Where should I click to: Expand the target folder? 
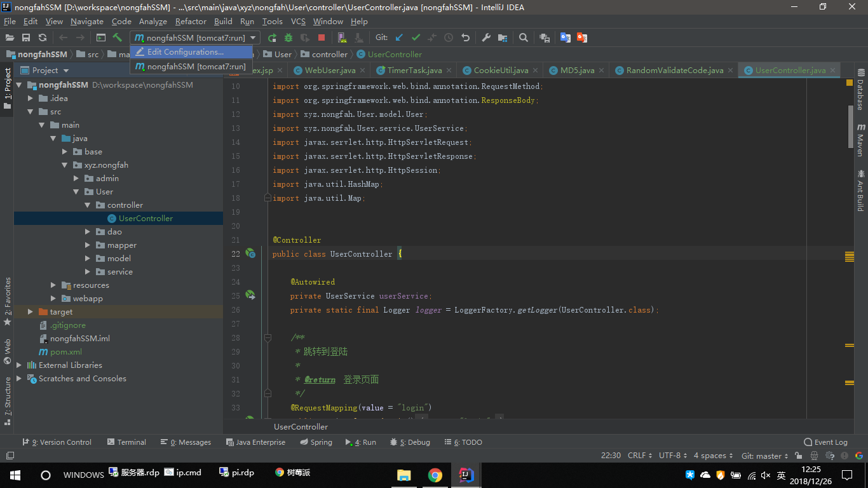point(31,311)
